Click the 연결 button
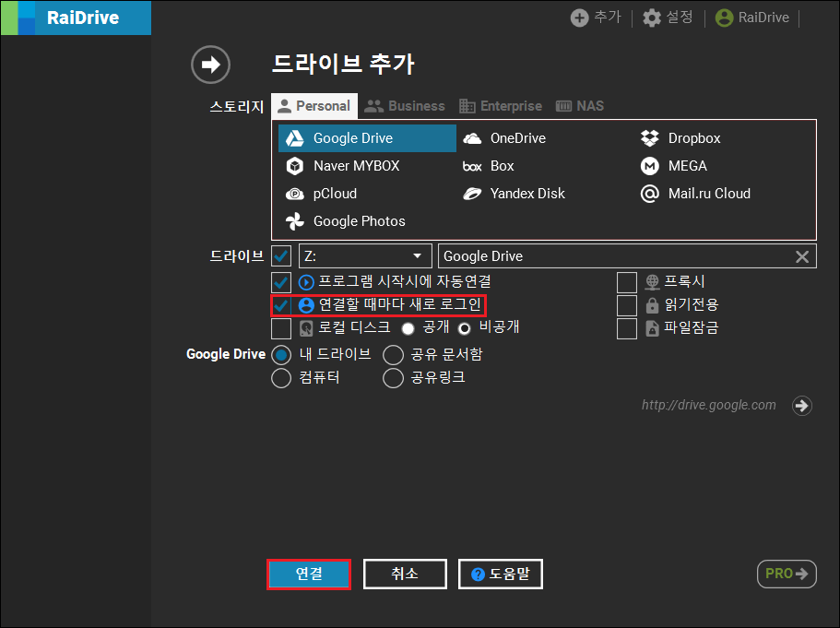Screen dimensions: 840x628 (309, 575)
